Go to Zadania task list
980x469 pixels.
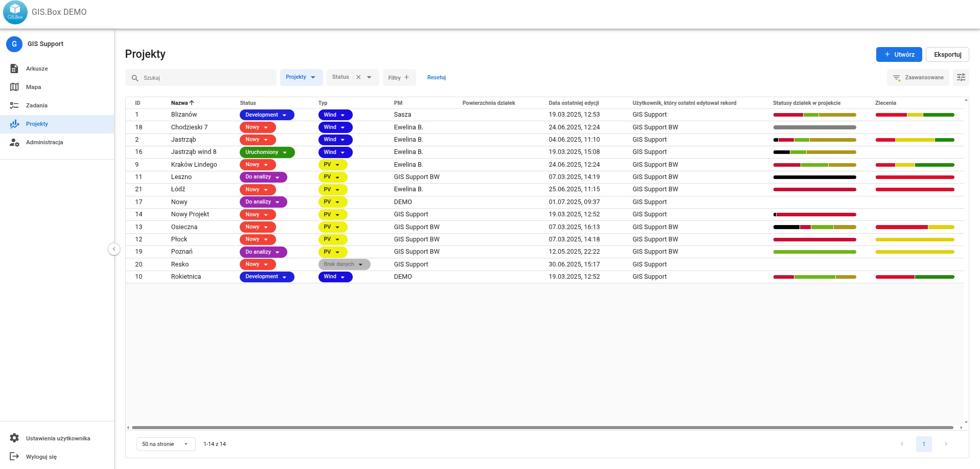(x=36, y=105)
